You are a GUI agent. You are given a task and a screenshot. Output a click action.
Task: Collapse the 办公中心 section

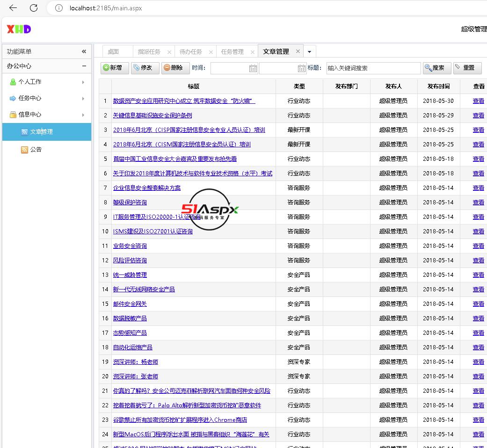coord(84,66)
